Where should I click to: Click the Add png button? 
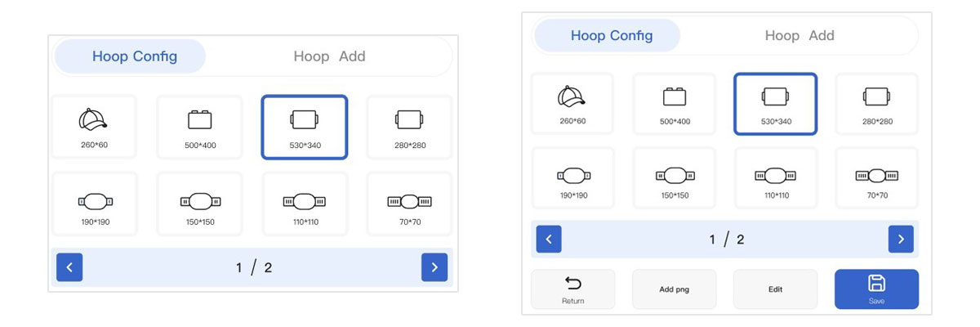tap(674, 289)
